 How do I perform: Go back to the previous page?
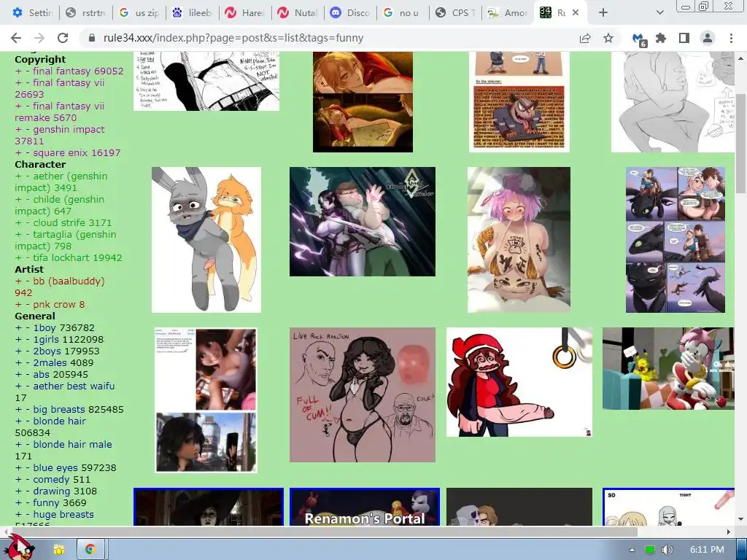click(16, 38)
